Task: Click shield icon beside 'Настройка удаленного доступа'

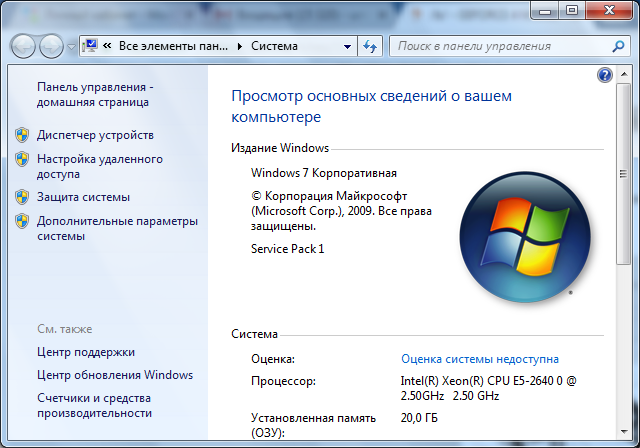Action: pyautogui.click(x=22, y=159)
